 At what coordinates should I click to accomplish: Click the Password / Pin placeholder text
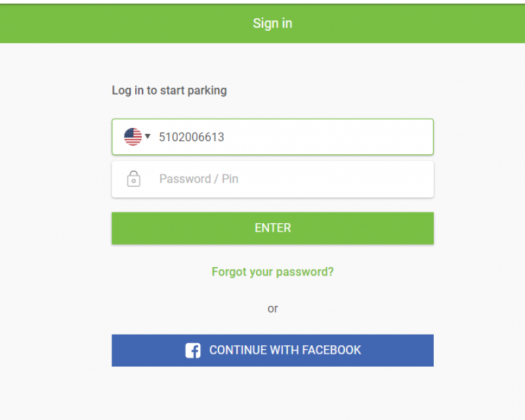pyautogui.click(x=198, y=179)
